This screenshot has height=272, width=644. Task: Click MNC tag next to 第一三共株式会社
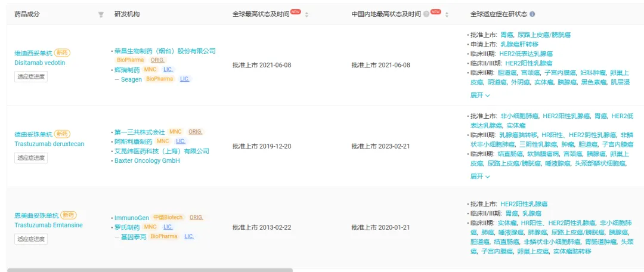[175, 132]
